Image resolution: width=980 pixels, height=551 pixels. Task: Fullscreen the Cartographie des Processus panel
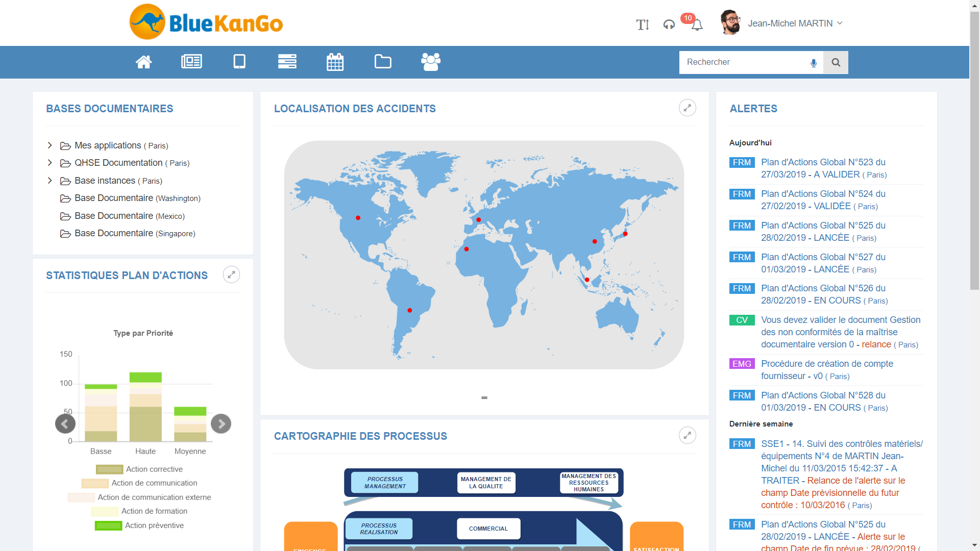[x=687, y=435]
